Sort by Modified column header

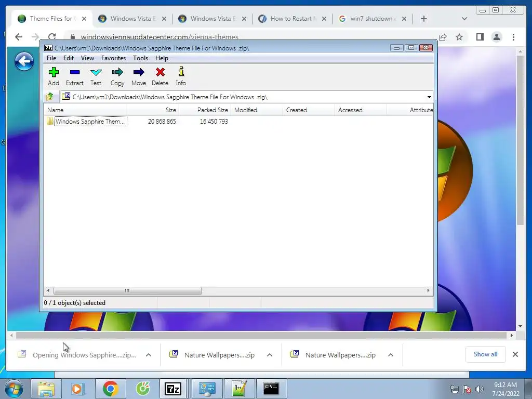257,110
